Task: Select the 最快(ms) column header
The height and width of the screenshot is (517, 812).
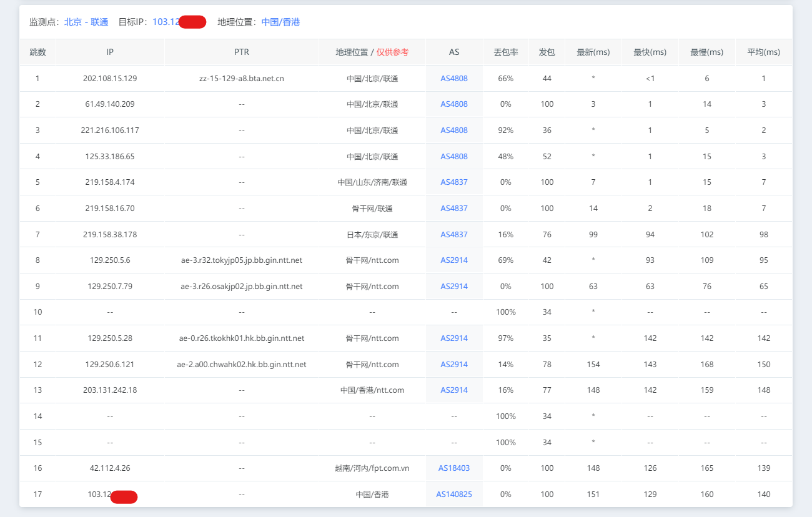Action: click(650, 52)
